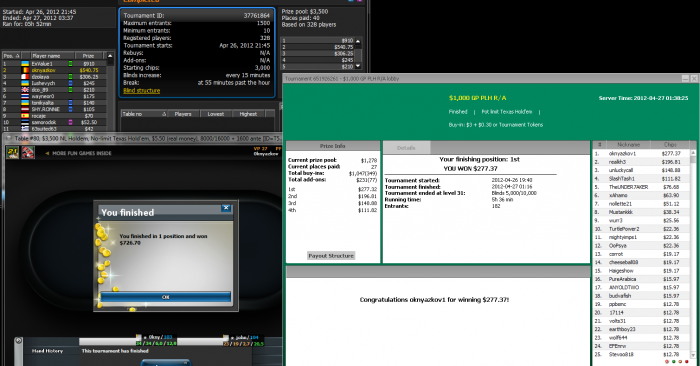Screen dimensions: 700x366
Task: Select the highlighted okmyazkov $540.75 row
Action: pos(54,71)
